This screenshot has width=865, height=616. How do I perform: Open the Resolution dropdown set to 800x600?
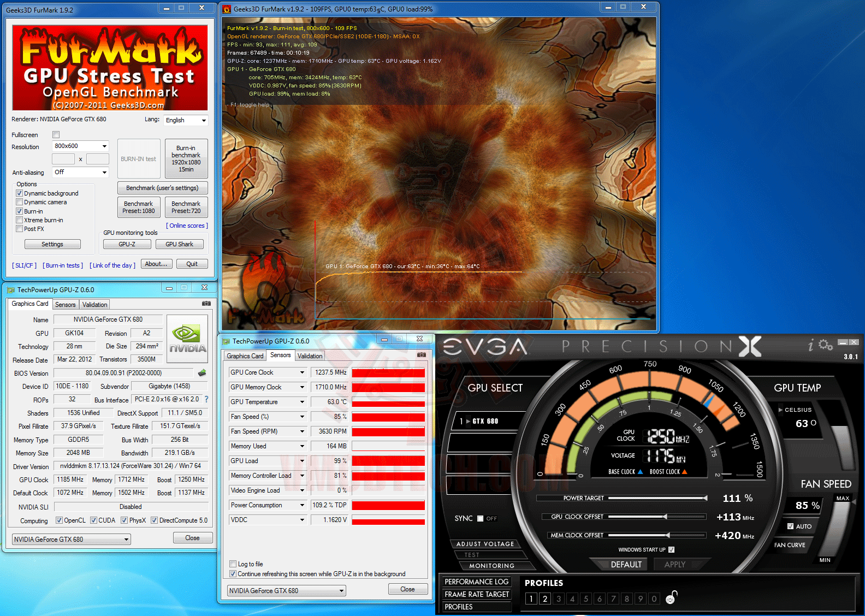coord(81,146)
